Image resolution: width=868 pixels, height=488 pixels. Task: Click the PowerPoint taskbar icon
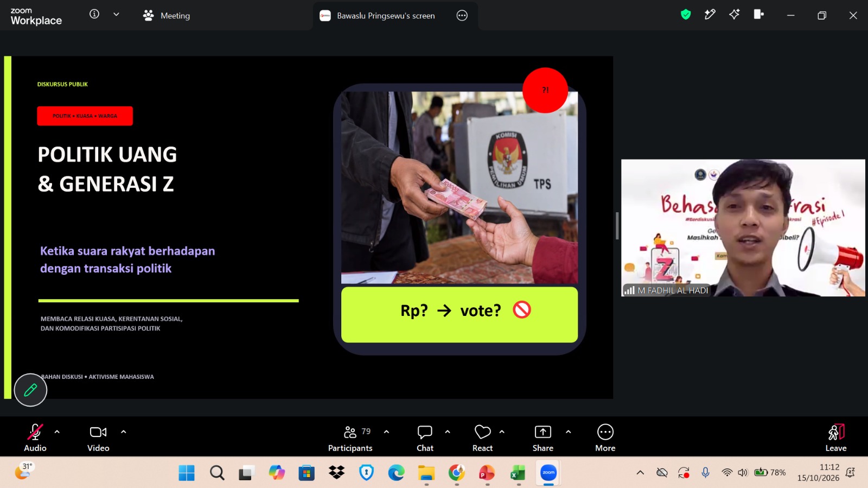(487, 473)
